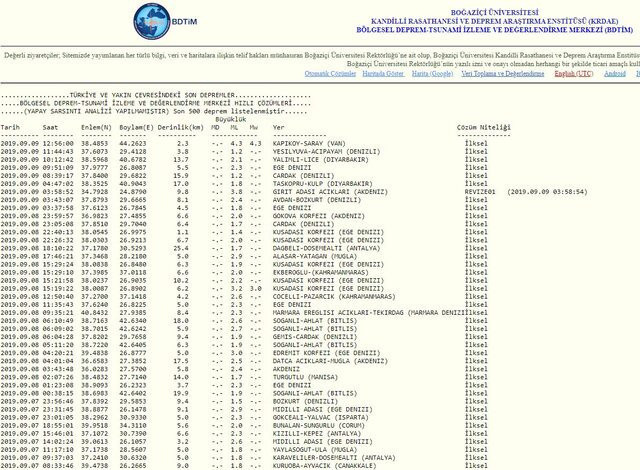Click the BUNALAN-SUNGURLU (CORUM) location
640x470 pixels.
(319, 426)
